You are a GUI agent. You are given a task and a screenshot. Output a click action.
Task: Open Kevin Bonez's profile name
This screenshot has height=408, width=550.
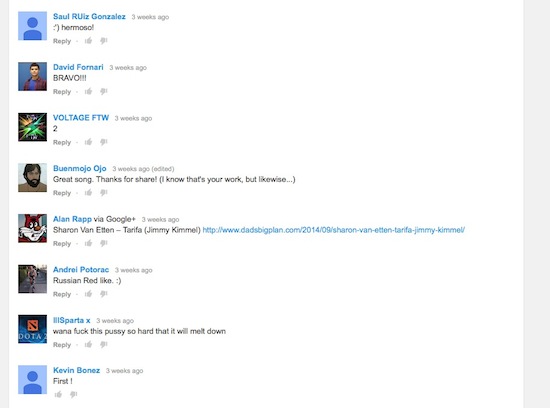[x=76, y=370]
